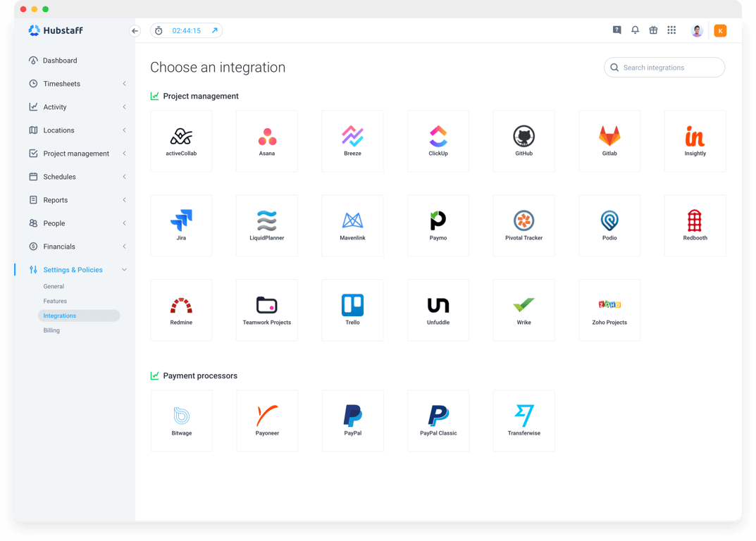Choose the Payoneer payment processor
Screen dimensions: 756x541
coord(266,421)
